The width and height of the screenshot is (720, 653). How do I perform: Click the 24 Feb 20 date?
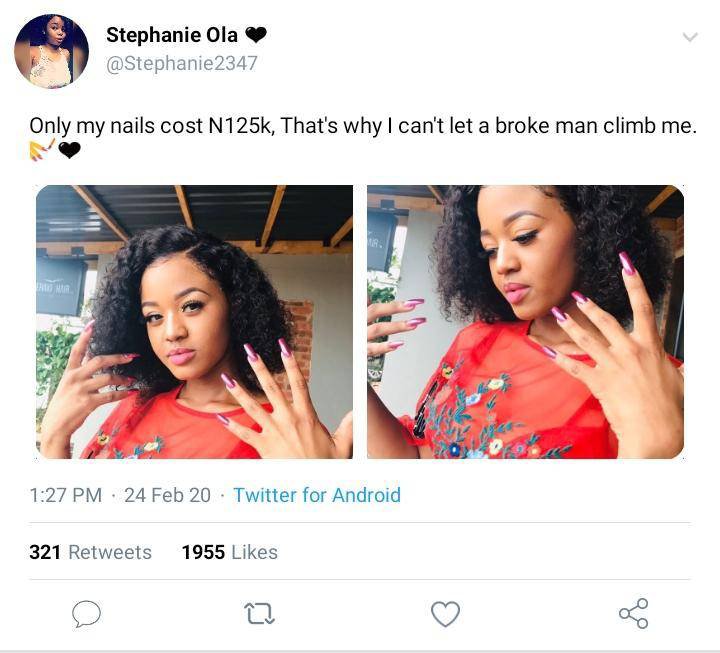point(167,495)
